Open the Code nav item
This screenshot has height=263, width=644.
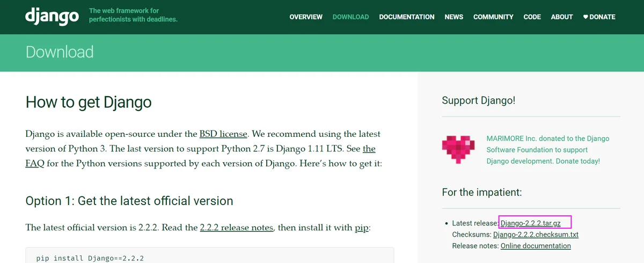(532, 17)
